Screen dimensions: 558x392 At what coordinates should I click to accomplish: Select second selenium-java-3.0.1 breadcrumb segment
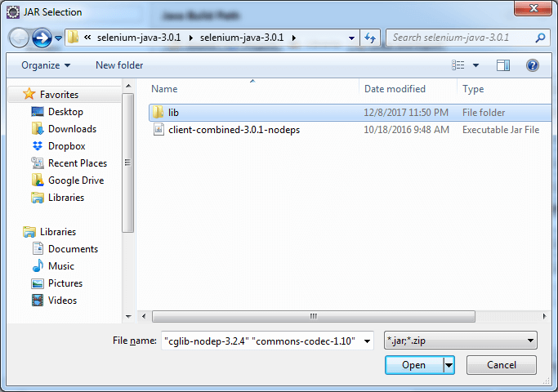[x=242, y=38]
